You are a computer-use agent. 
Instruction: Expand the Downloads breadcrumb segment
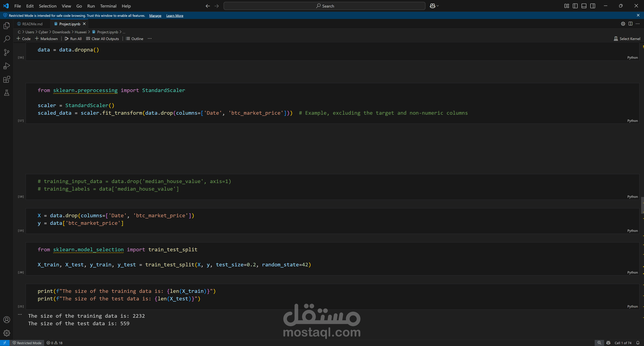(61, 32)
